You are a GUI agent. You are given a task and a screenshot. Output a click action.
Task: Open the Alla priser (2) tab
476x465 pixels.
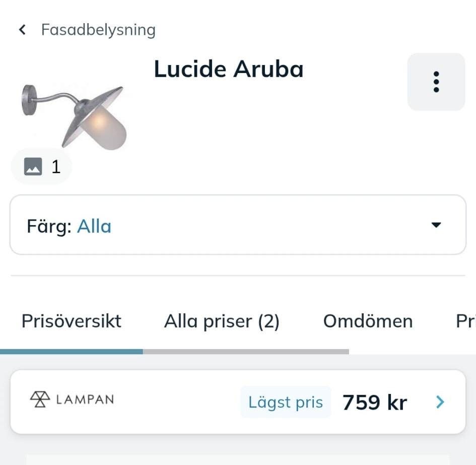(x=222, y=321)
